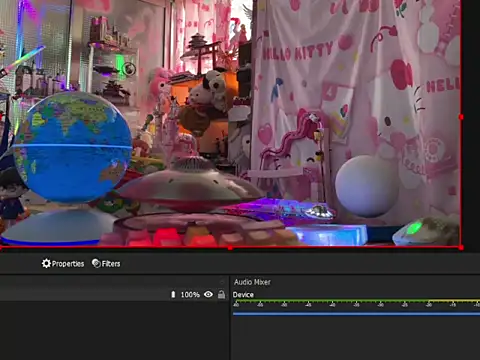Click the 100% battery level label
480x360 pixels.
pyautogui.click(x=190, y=295)
